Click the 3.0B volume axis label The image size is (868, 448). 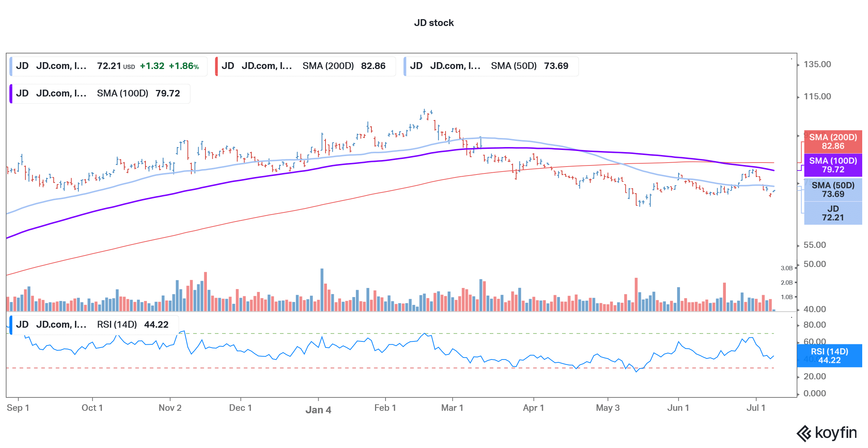click(786, 268)
